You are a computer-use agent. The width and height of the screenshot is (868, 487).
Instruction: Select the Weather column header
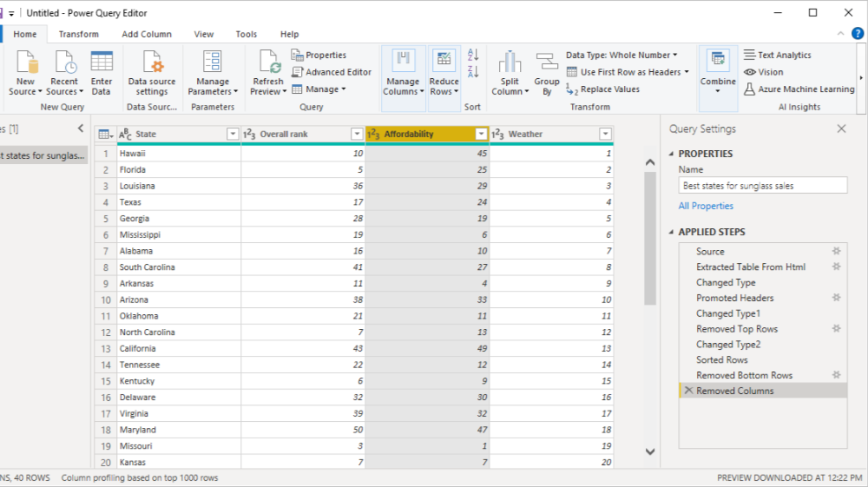click(x=551, y=134)
